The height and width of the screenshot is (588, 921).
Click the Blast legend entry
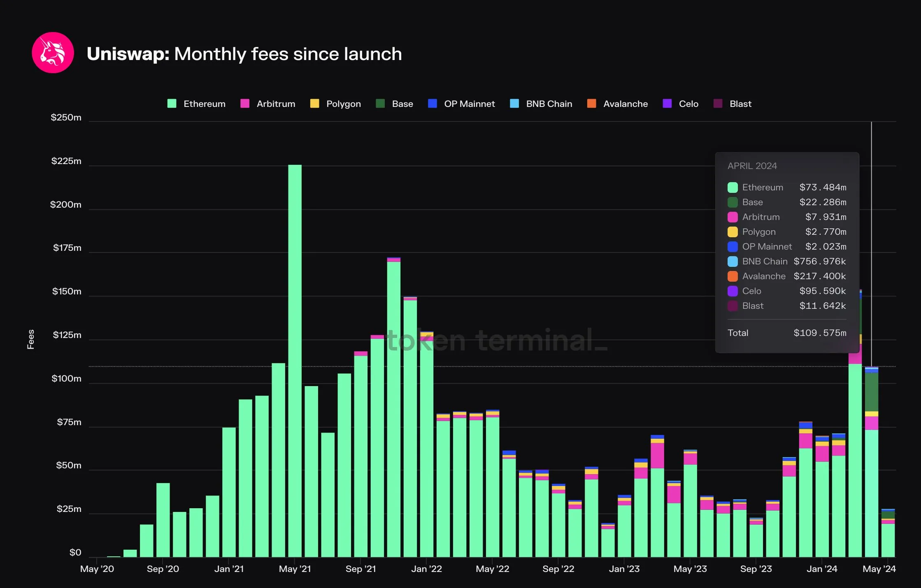pos(733,104)
